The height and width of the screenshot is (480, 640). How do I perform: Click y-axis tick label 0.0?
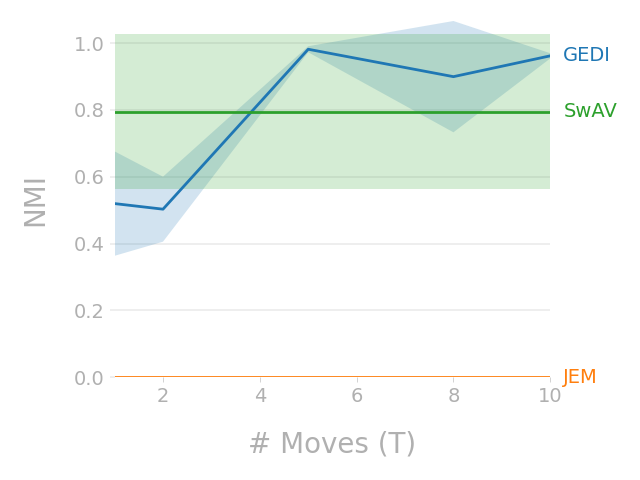(x=89, y=378)
